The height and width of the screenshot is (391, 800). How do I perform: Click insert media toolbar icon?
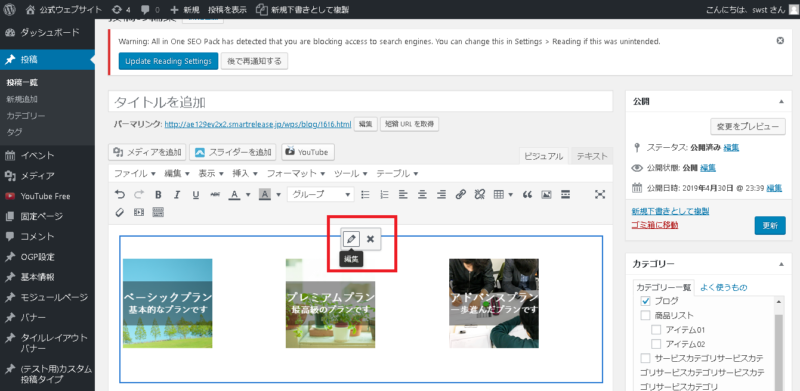point(139,212)
